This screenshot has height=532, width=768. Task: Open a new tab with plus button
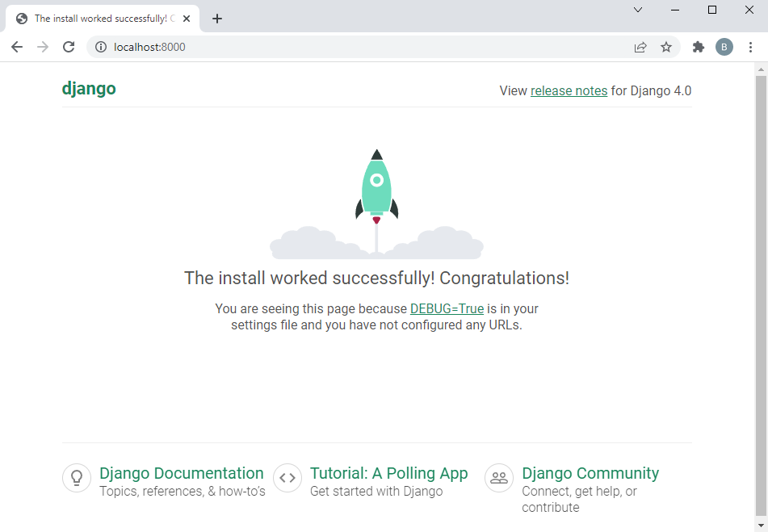[x=216, y=19]
